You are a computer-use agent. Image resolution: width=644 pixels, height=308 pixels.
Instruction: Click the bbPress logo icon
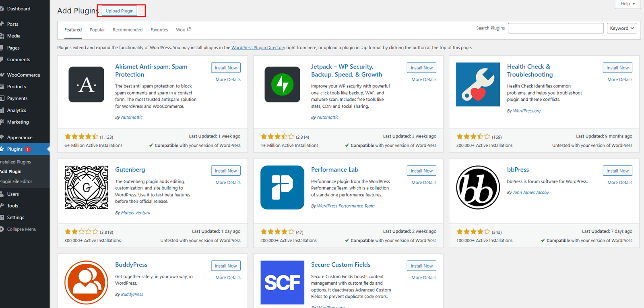pos(478,187)
